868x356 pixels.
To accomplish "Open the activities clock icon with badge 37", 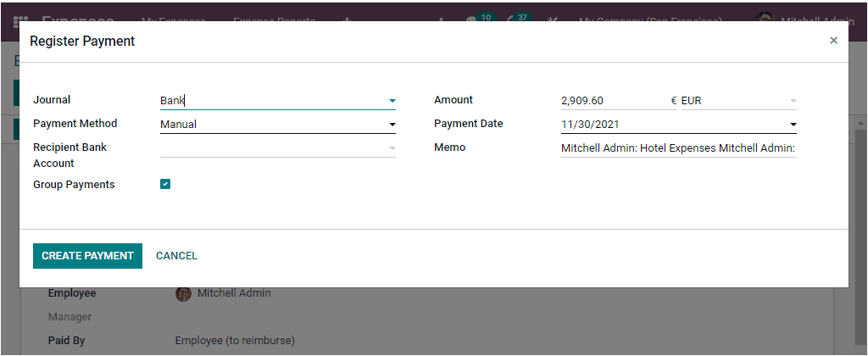I will coord(513,20).
